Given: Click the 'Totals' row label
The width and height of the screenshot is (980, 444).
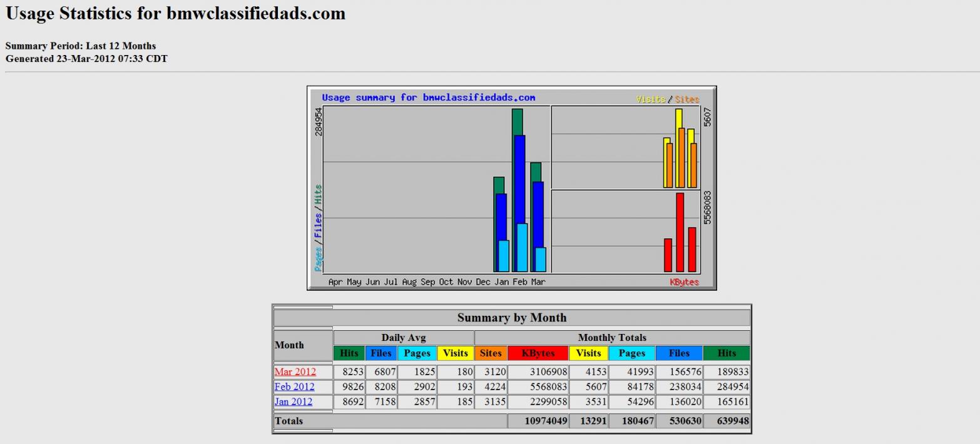Looking at the screenshot, I should point(288,421).
